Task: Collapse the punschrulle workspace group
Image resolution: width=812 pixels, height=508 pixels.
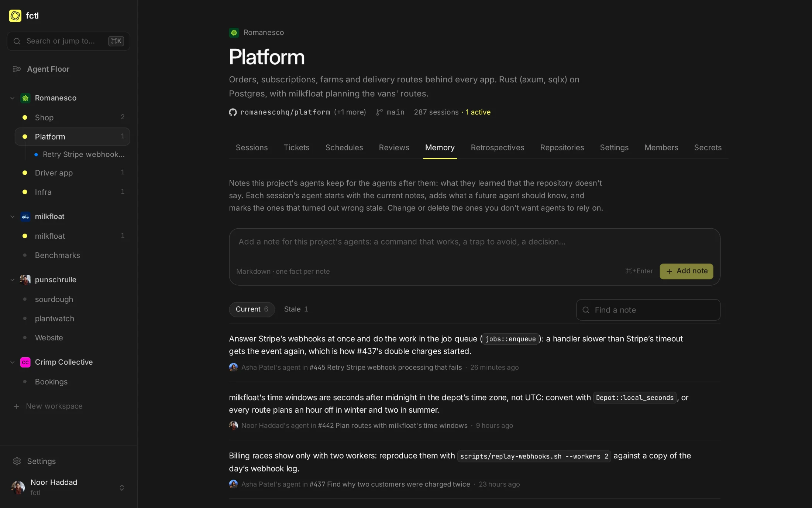Action: pos(13,280)
